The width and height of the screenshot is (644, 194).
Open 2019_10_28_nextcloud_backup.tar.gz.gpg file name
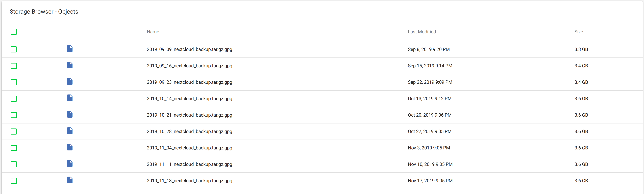tap(189, 132)
